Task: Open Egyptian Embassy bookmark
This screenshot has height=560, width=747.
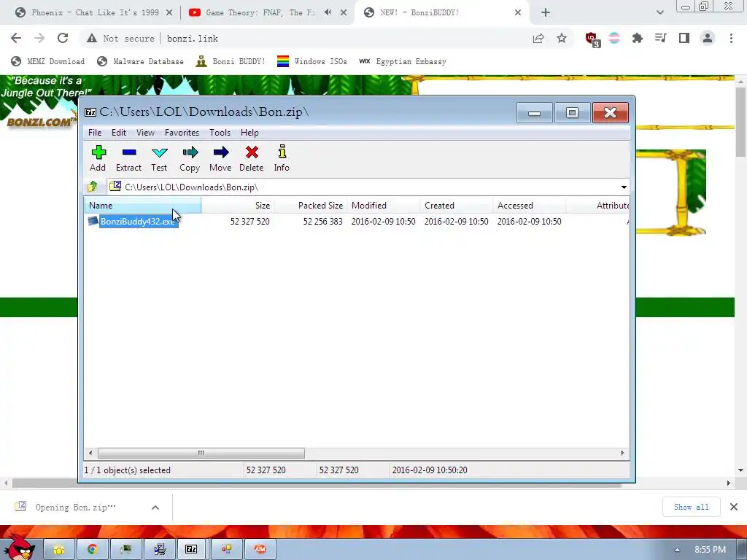Action: tap(403, 61)
